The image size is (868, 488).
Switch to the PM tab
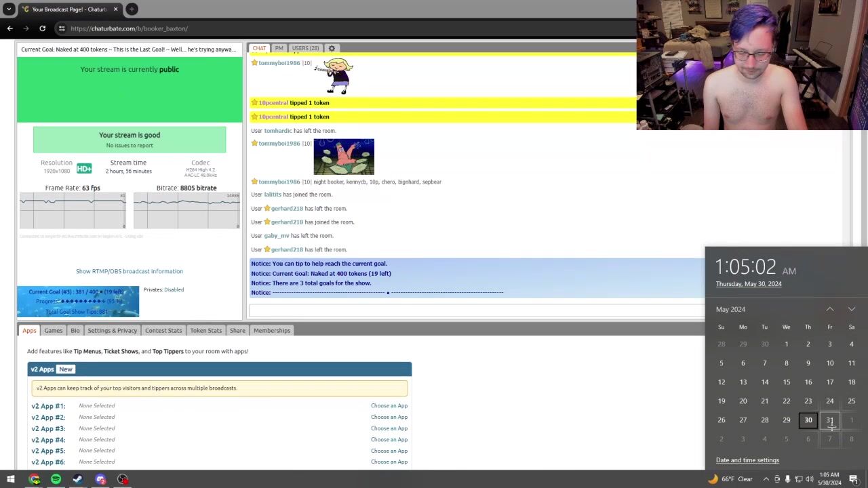pyautogui.click(x=279, y=48)
